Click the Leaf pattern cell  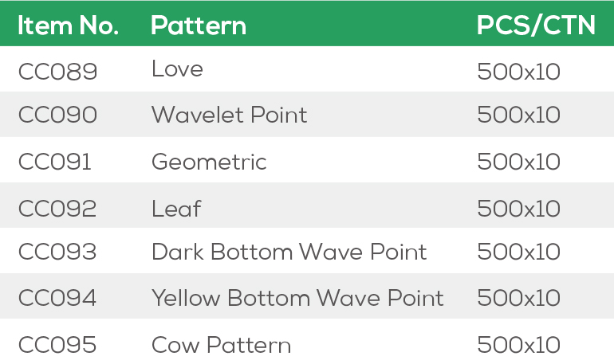(x=176, y=209)
